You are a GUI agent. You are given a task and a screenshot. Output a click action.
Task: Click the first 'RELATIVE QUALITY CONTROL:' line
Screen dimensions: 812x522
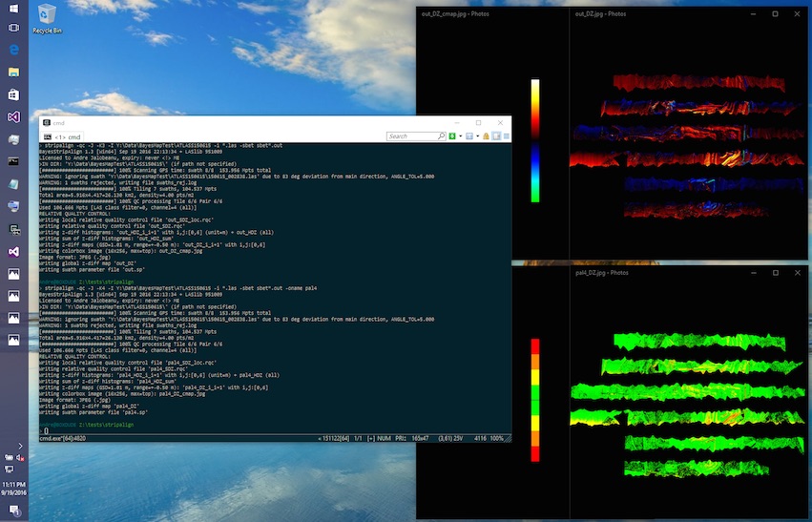tap(74, 214)
